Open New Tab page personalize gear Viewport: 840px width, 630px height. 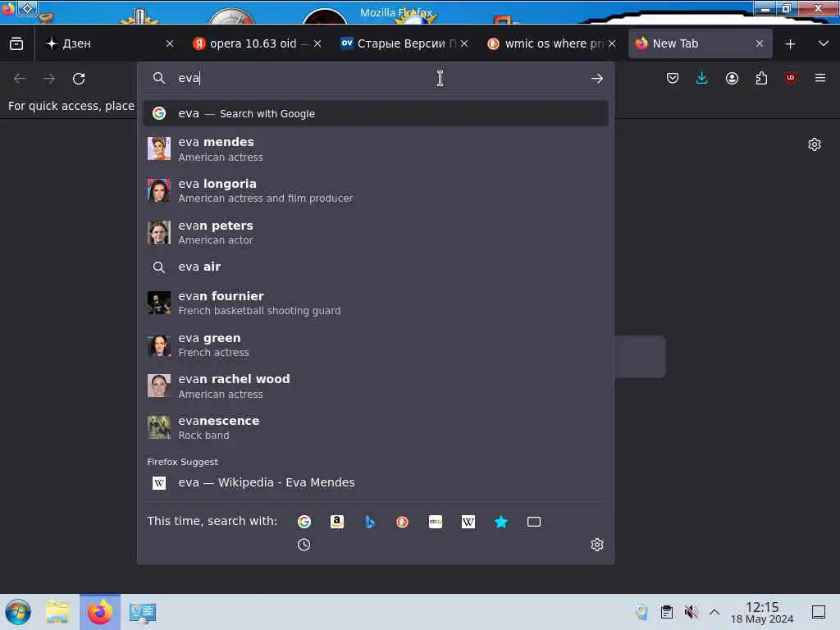815,144
